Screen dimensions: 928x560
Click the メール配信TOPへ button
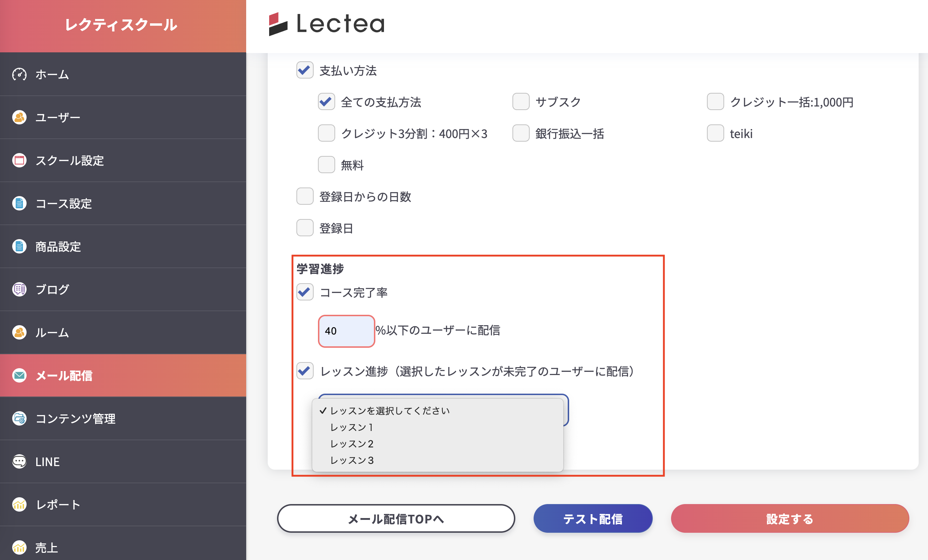[x=396, y=519]
